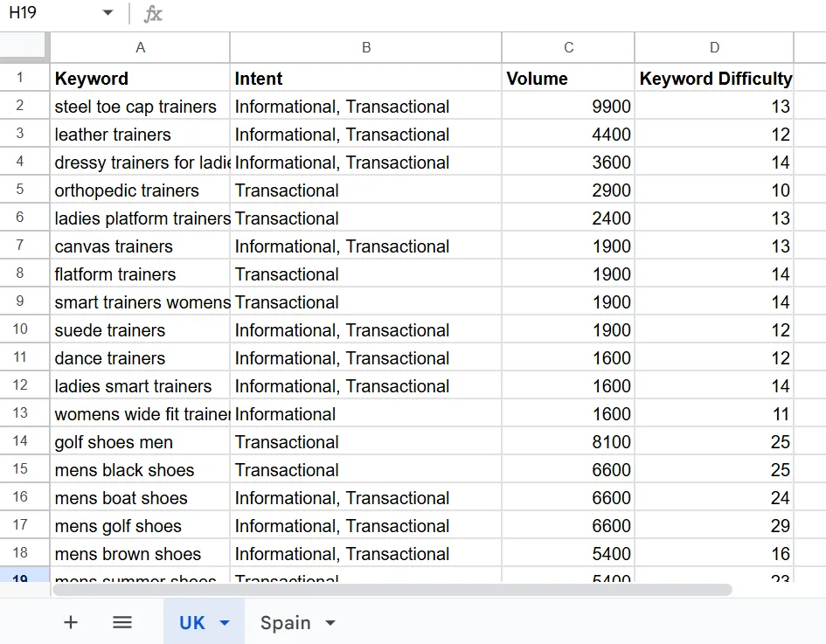This screenshot has height=644, width=826.
Task: Select the 'dressy trainers for ladies' cell
Action: point(140,163)
